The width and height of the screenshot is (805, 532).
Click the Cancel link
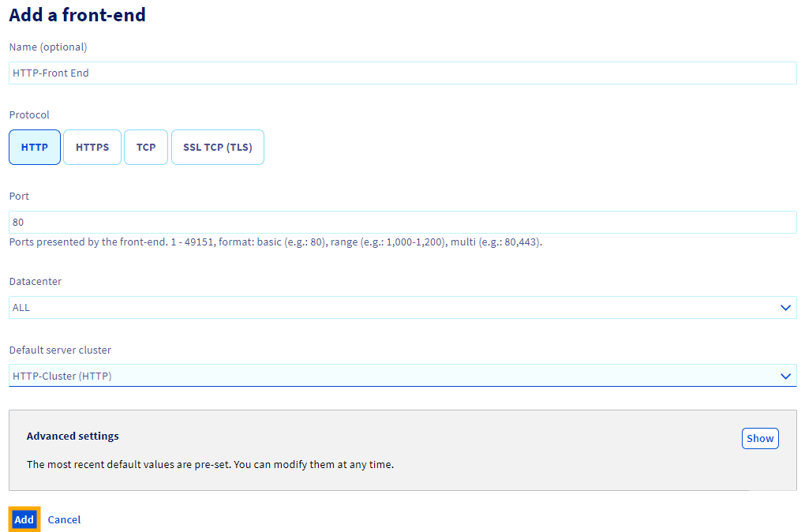click(64, 519)
